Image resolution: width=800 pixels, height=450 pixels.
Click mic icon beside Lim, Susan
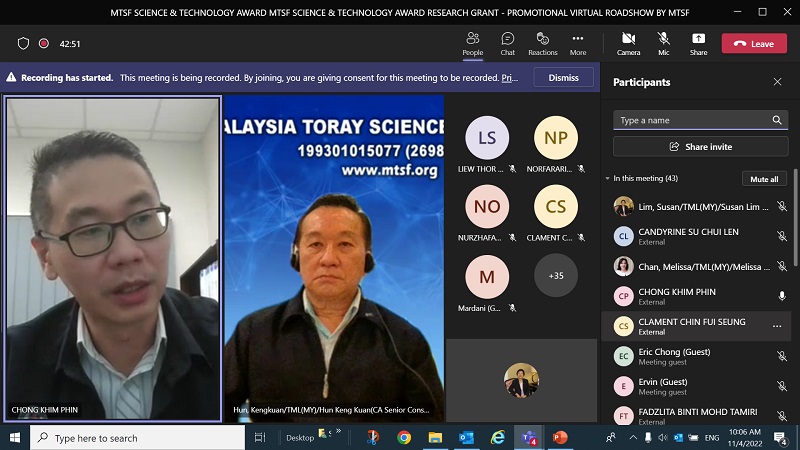click(x=781, y=206)
